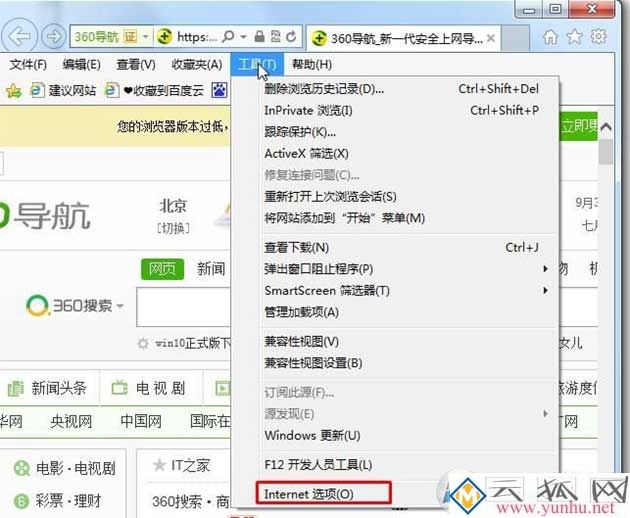Open the Tools gear icon
This screenshot has height=518, width=630.
(x=599, y=37)
